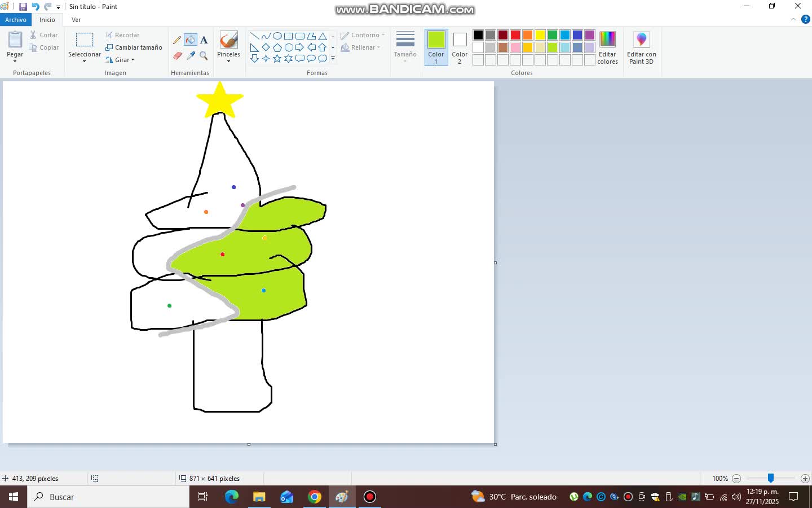Open the drawing in Editar con Paint 3D
This screenshot has width=812, height=508.
click(642, 48)
